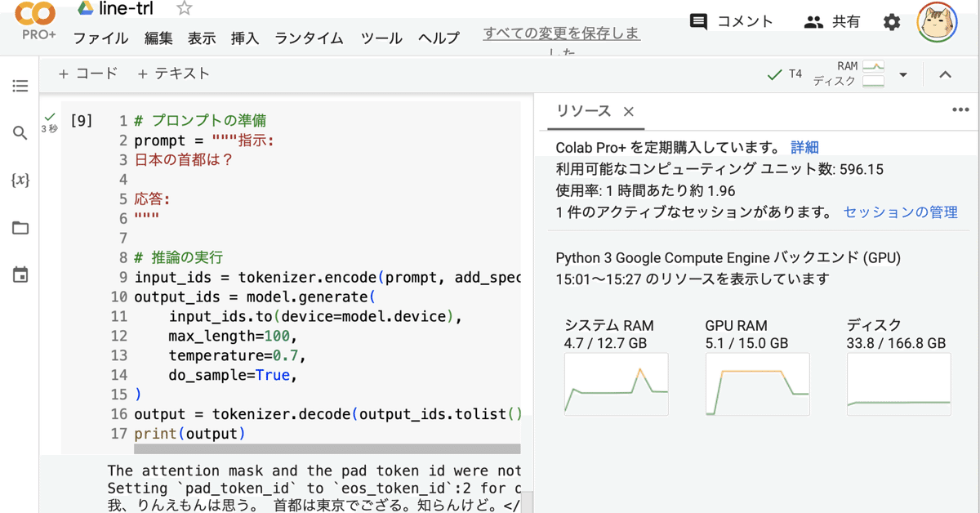
Task: Click the value 4.7 / 12.7 GB
Action: [x=605, y=343]
